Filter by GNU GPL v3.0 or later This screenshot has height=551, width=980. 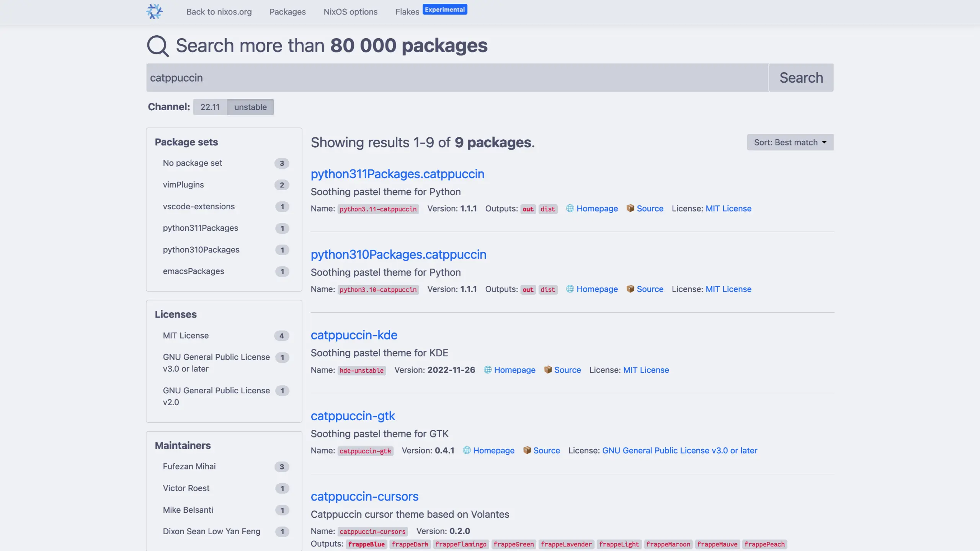click(x=225, y=363)
